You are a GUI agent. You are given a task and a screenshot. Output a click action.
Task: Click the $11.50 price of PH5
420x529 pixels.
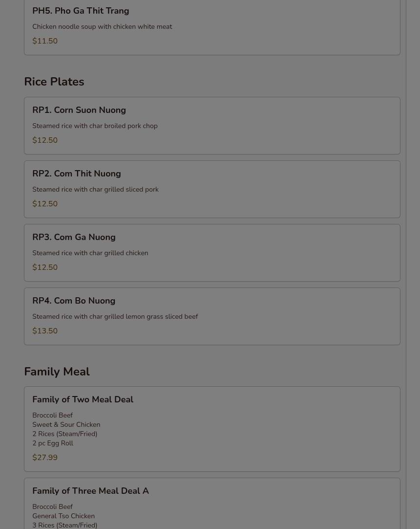(x=45, y=41)
